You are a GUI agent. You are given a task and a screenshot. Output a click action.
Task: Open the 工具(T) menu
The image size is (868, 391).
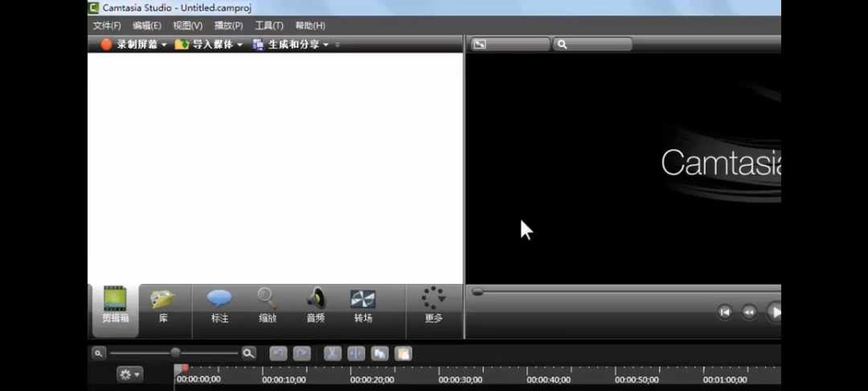tap(268, 26)
